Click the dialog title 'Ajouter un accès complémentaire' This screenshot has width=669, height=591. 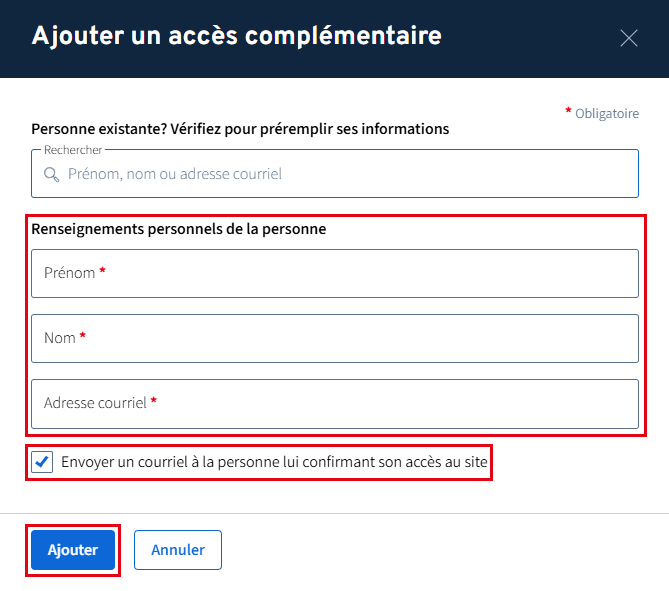click(x=237, y=37)
